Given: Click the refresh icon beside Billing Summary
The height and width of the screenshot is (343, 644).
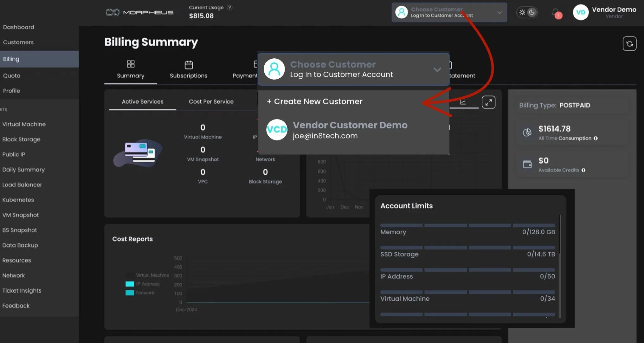Looking at the screenshot, I should [x=629, y=44].
